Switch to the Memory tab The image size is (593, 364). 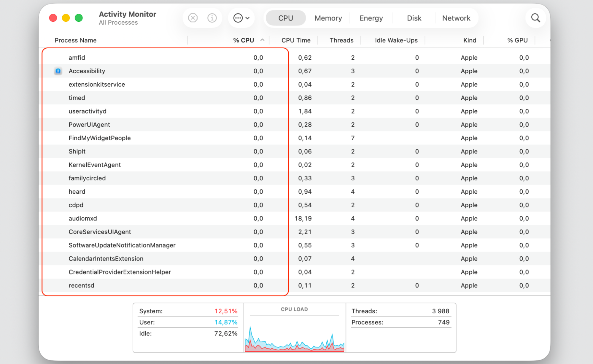(x=328, y=18)
